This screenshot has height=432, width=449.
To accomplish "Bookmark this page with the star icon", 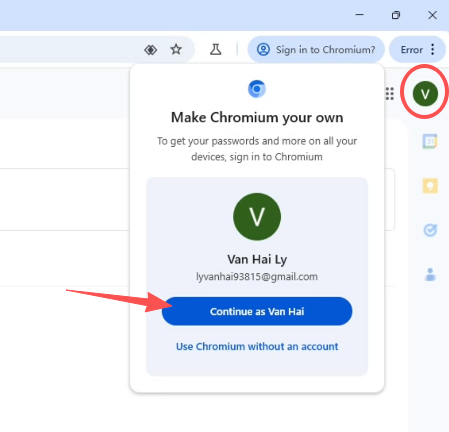I will point(176,50).
